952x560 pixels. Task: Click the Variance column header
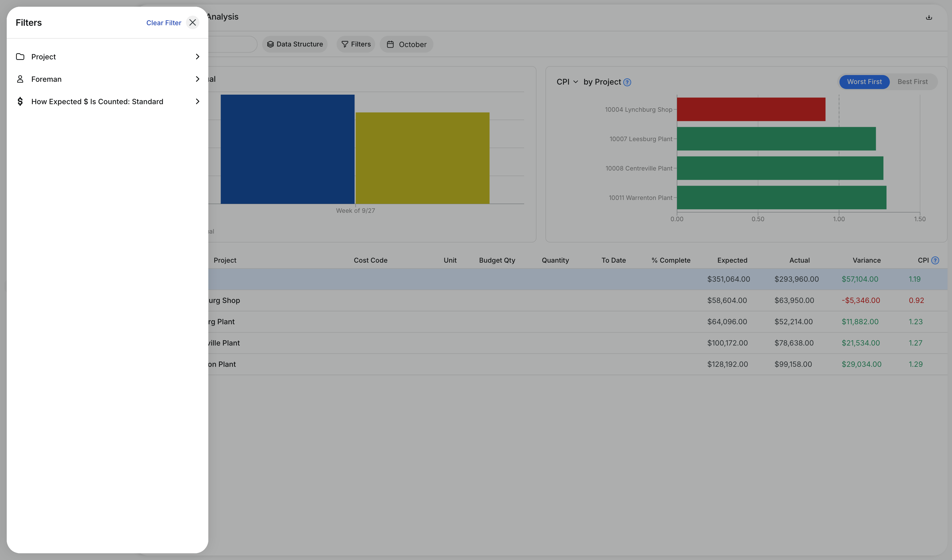867,260
